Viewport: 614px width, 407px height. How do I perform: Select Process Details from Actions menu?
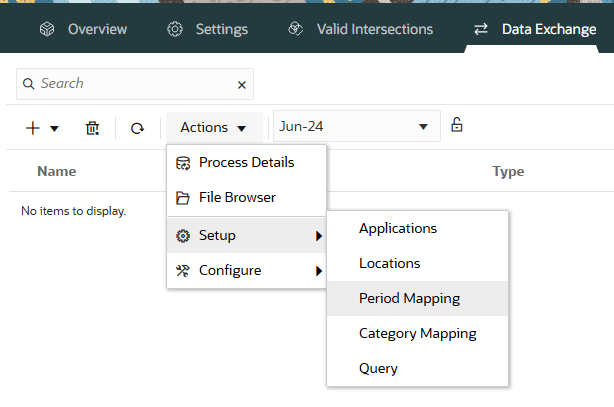(246, 163)
